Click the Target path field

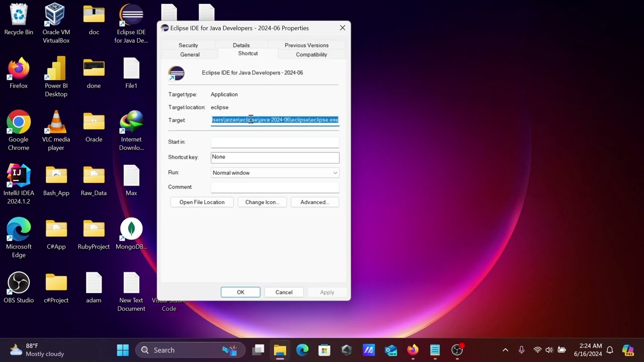(275, 120)
